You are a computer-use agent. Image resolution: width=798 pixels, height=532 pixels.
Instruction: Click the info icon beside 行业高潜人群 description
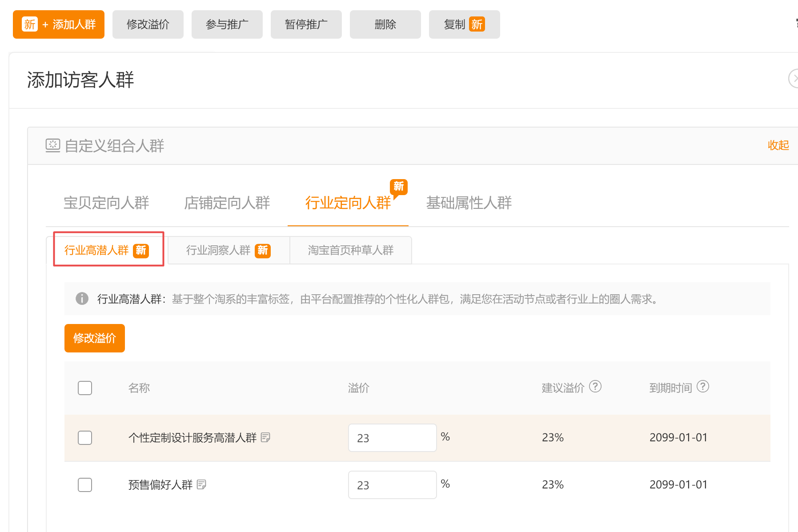pyautogui.click(x=82, y=299)
